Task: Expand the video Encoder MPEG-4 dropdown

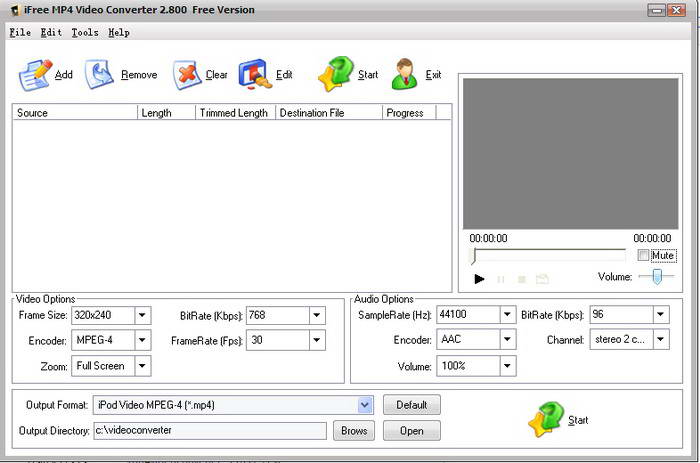Action: 142,340
